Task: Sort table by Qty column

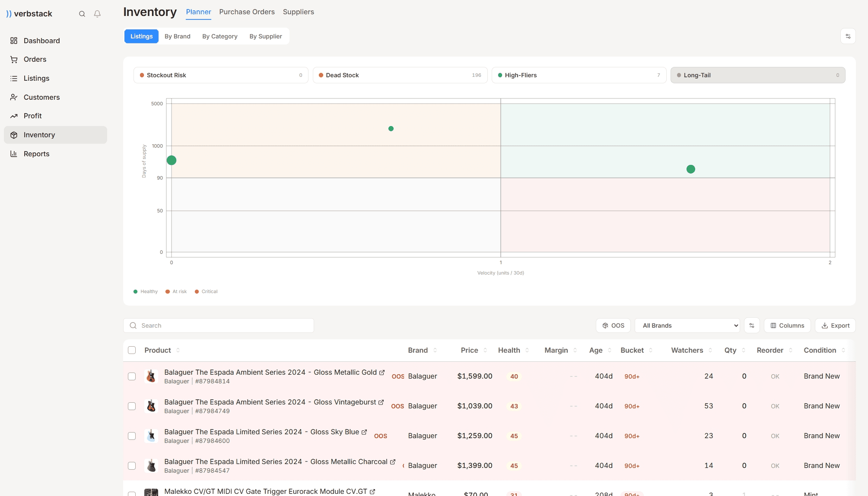Action: coord(734,350)
